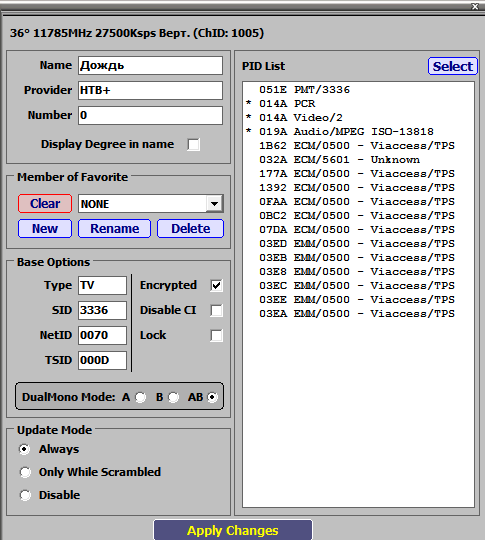The width and height of the screenshot is (485, 540).
Task: Set Update Mode to Always
Action: (24, 449)
